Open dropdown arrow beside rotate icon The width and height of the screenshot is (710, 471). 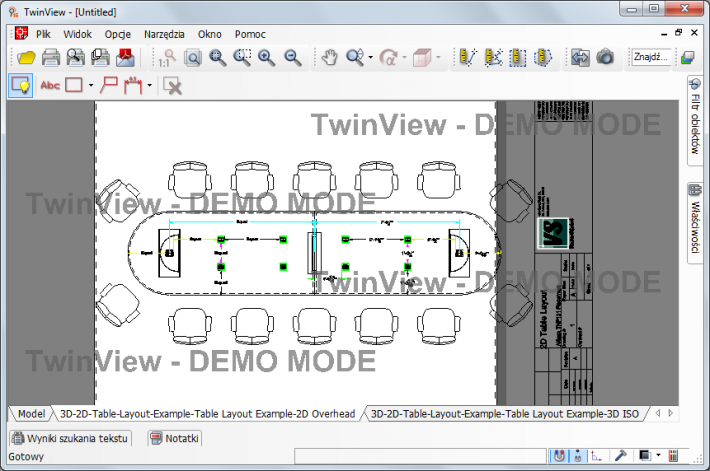[x=404, y=58]
